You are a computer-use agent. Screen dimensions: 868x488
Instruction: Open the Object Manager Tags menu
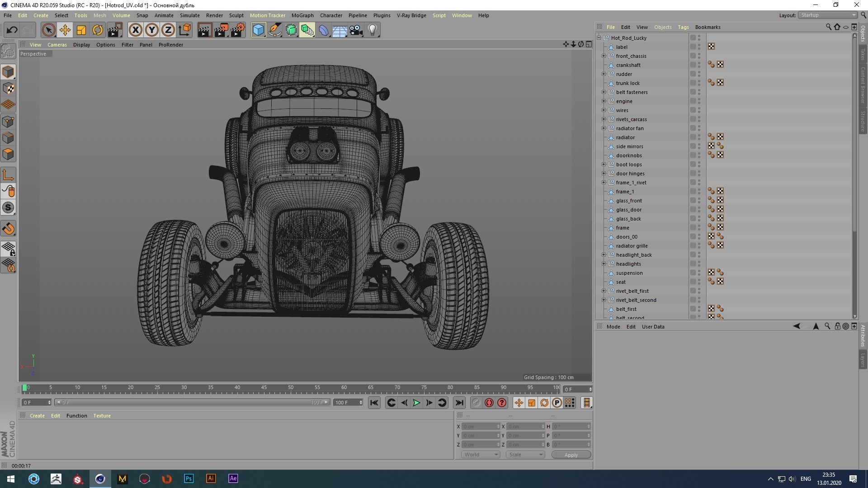(x=683, y=27)
